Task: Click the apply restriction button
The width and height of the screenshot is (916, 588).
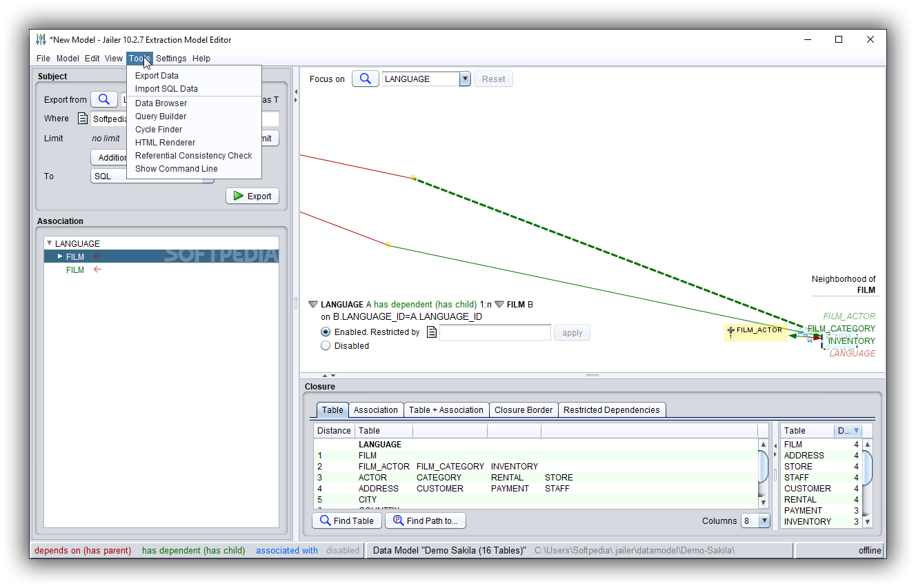Action: [572, 333]
